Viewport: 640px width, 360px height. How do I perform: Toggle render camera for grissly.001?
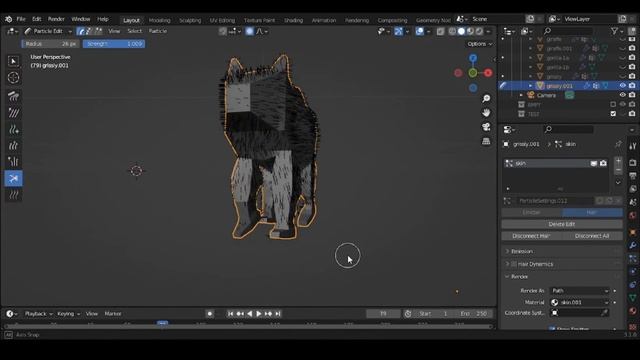point(632,86)
